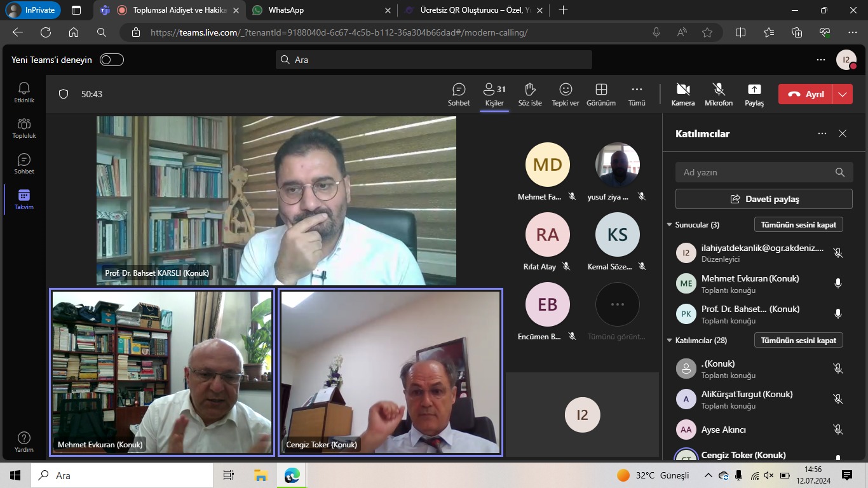This screenshot has height=488, width=868.
Task: Toggle the Kişiler participants panel
Action: pos(494,94)
